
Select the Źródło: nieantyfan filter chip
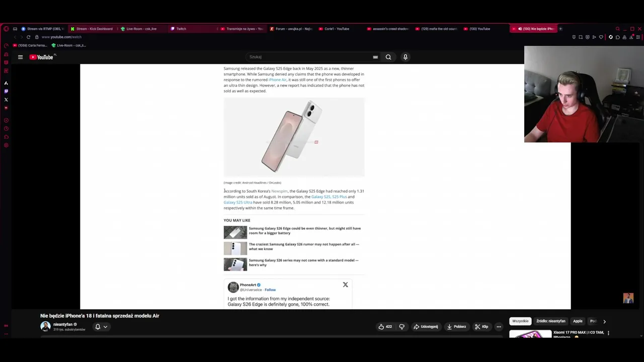point(550,321)
